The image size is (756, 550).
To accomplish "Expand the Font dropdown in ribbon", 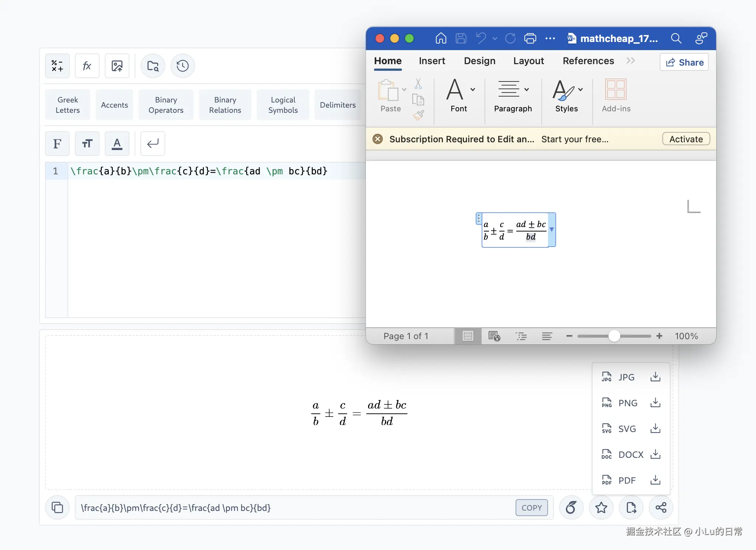I will point(473,89).
